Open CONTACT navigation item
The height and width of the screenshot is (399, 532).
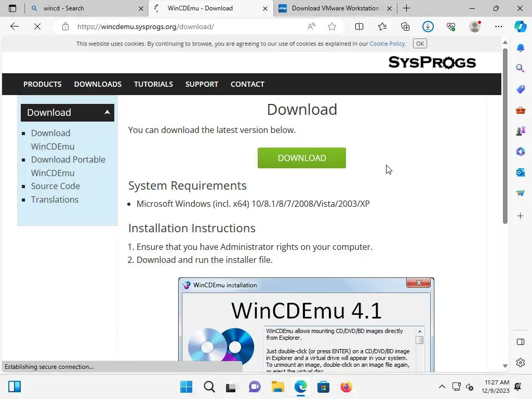coord(247,84)
